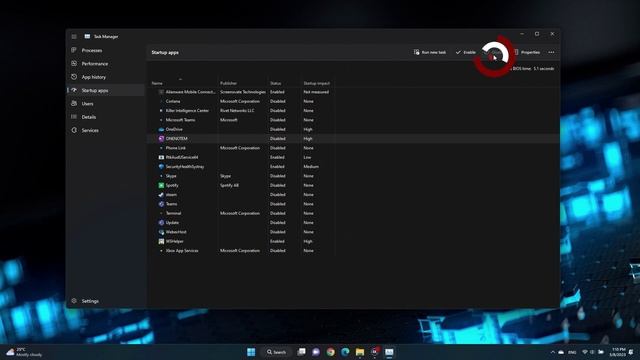Image resolution: width=640 pixels, height=360 pixels.
Task: Select the Microsoft Teams startup entry
Action: point(180,120)
